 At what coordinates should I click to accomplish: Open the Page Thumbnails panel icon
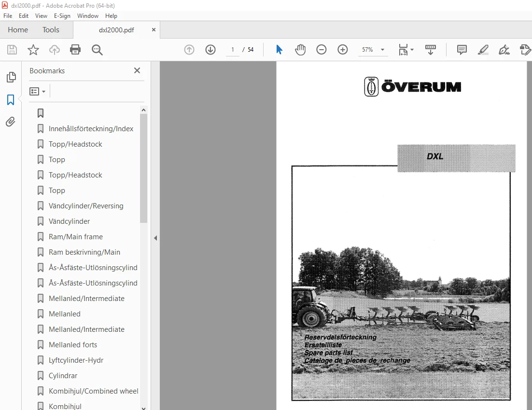click(x=11, y=77)
